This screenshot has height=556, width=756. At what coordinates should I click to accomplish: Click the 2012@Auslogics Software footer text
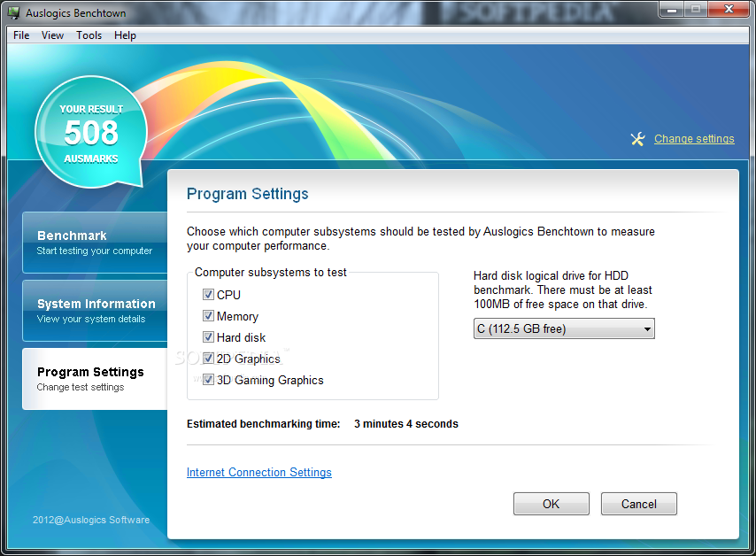pyautogui.click(x=91, y=520)
